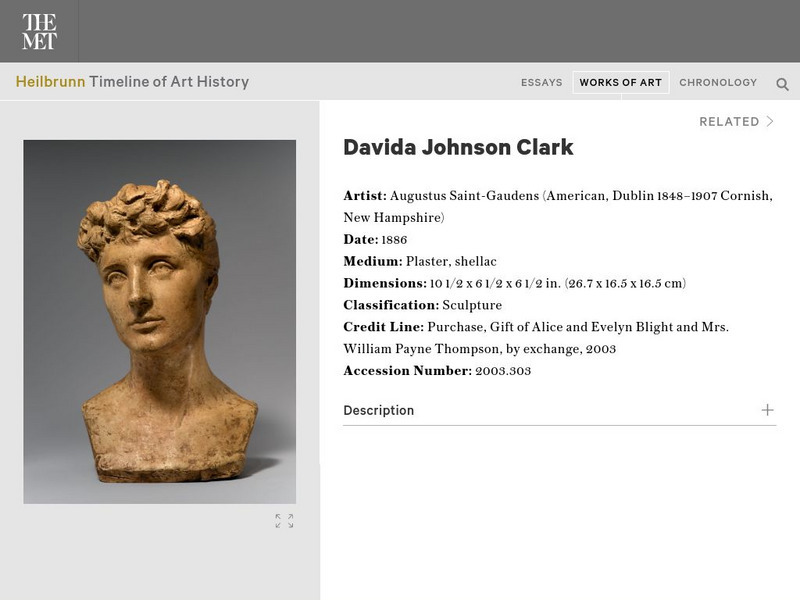The image size is (800, 600).
Task: Expand the sculpture image to fullscreen
Action: pos(284,521)
